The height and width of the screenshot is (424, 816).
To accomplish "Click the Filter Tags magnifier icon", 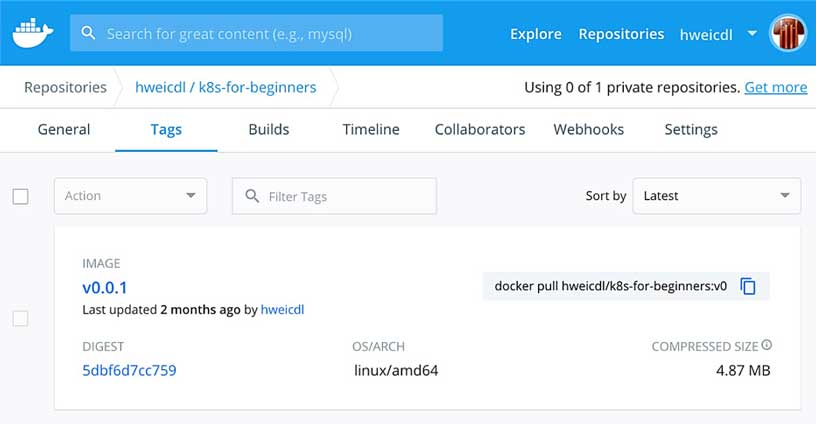I will pos(252,196).
